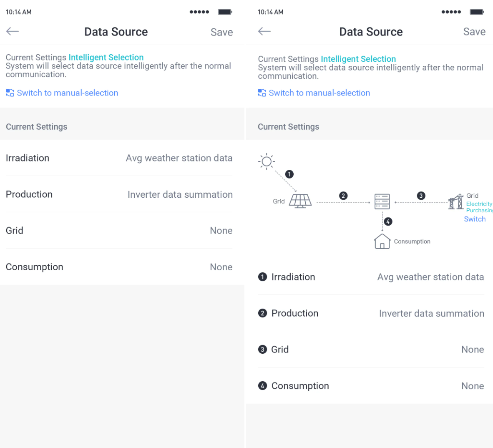Tap the back arrow on left screen
The width and height of the screenshot is (493, 448).
[x=13, y=31]
